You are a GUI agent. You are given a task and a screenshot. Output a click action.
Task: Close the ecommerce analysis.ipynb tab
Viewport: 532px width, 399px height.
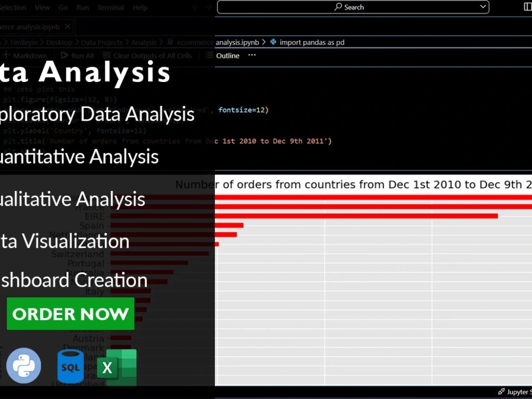(68, 27)
